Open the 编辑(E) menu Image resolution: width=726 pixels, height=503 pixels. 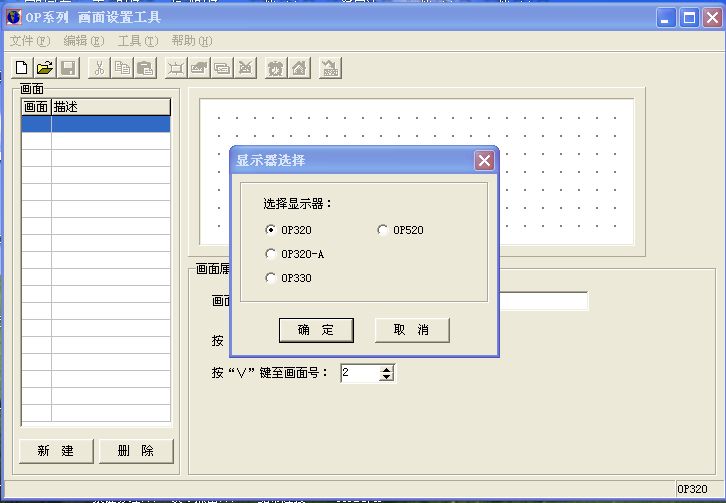click(84, 41)
